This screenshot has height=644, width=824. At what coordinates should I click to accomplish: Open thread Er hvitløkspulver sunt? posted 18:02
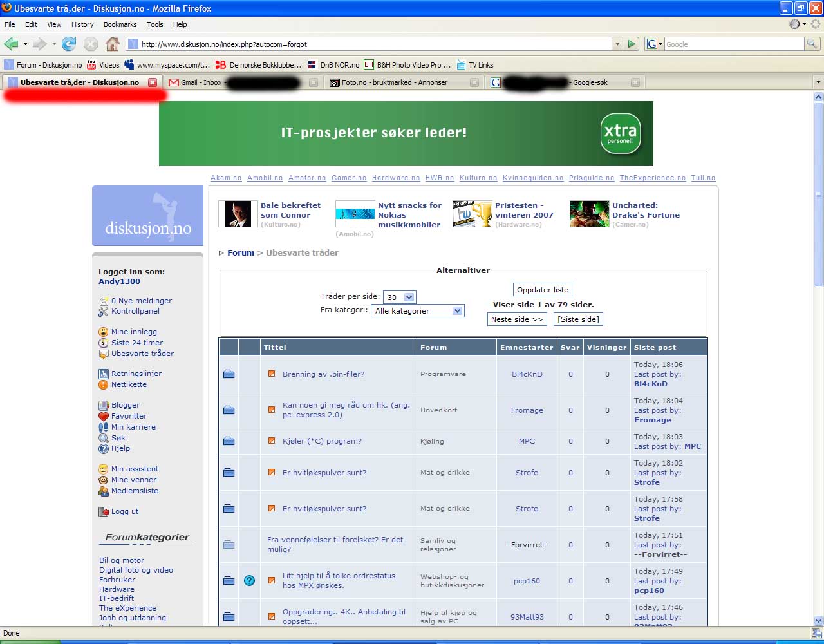(324, 473)
